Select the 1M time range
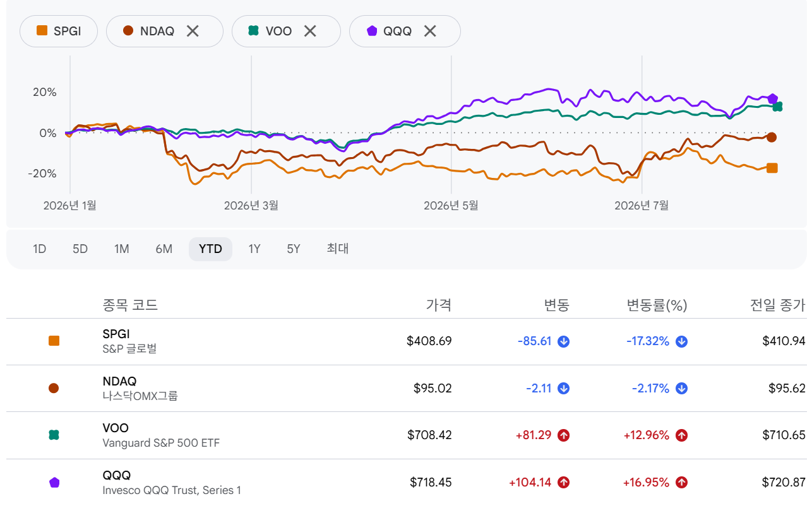This screenshot has width=812, height=506. [122, 249]
